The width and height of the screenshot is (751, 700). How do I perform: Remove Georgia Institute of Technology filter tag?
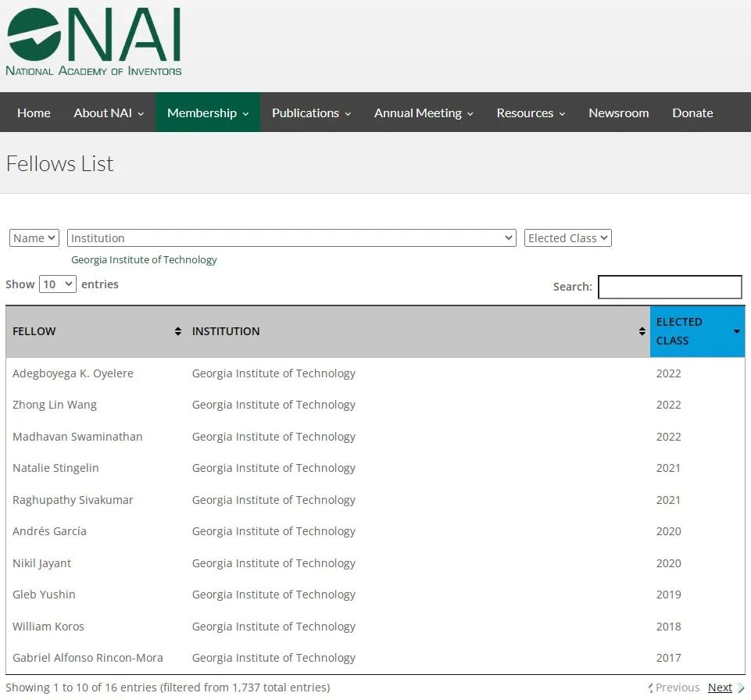tap(144, 259)
